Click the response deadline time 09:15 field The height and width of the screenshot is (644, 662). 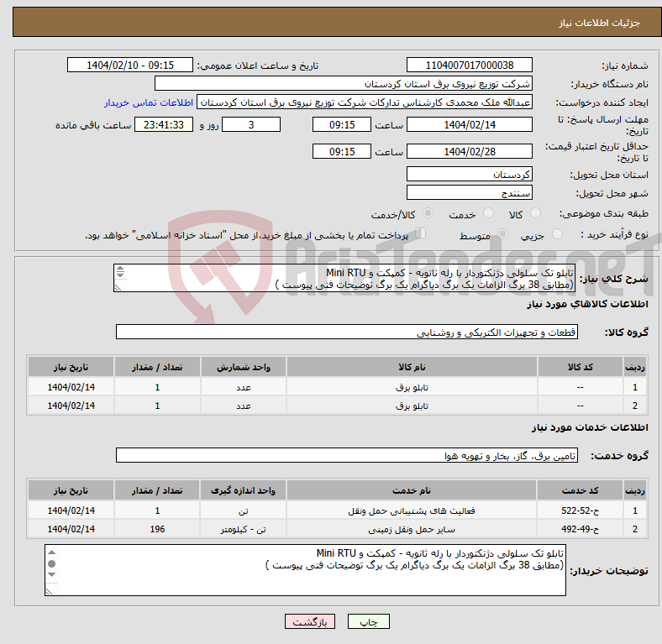point(342,124)
